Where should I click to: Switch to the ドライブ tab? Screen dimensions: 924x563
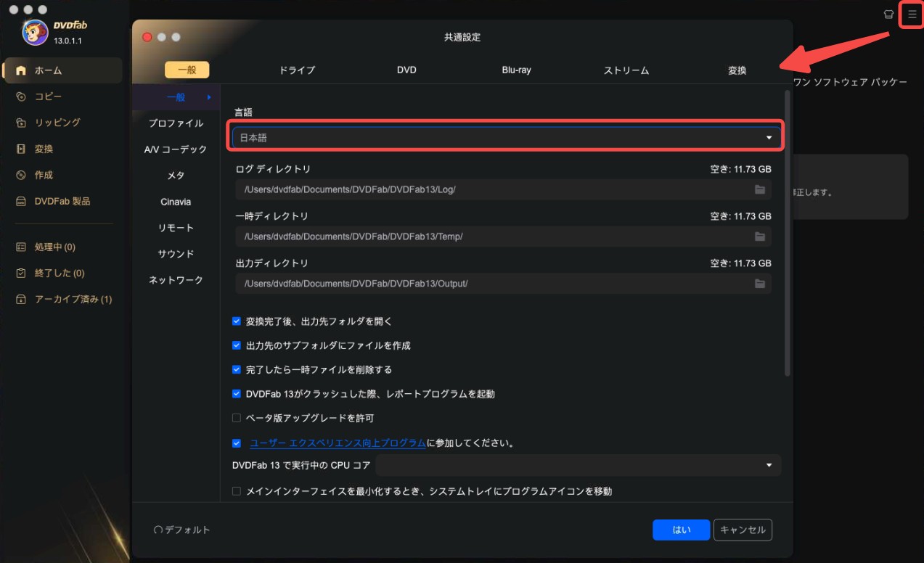[x=297, y=70]
